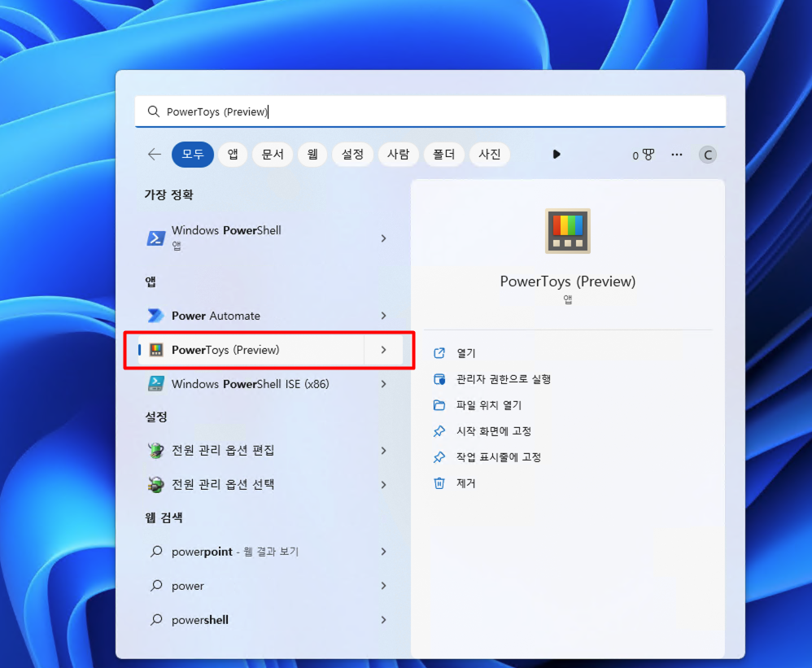Viewport: 812px width, 668px height.
Task: Click the PowerToys icon in results list
Action: tap(156, 350)
